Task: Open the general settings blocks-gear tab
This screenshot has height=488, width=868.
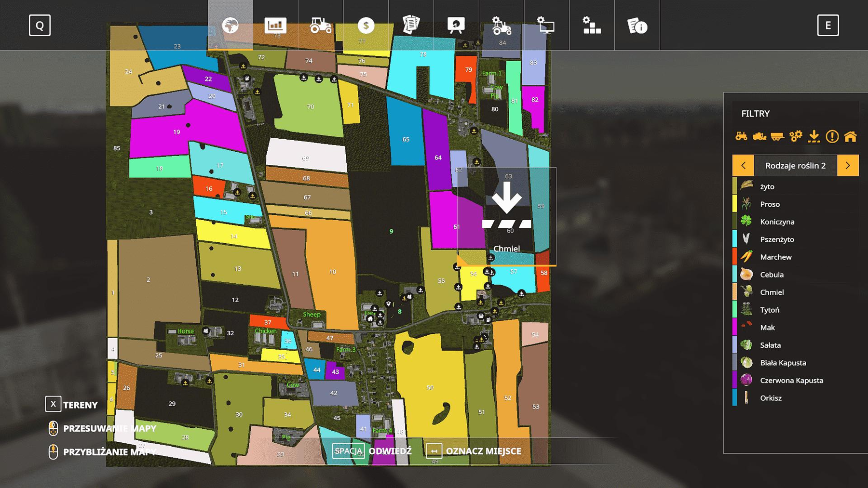Action: (x=592, y=25)
